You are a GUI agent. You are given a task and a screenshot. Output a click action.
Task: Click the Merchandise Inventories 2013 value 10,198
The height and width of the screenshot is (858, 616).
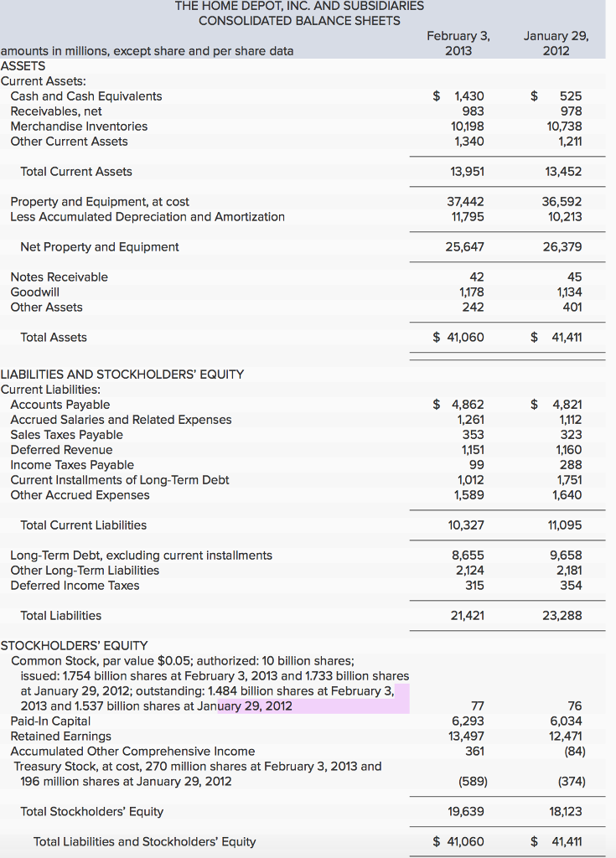pos(468,127)
